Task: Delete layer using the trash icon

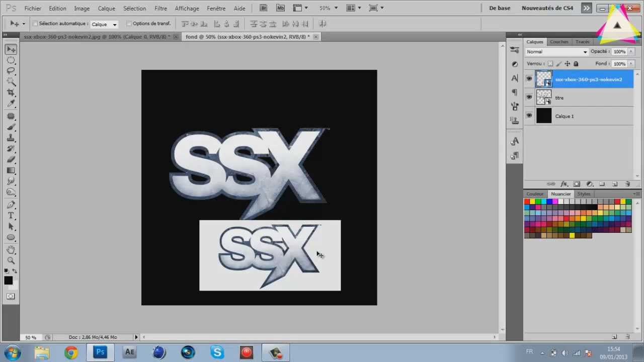Action: [x=627, y=184]
